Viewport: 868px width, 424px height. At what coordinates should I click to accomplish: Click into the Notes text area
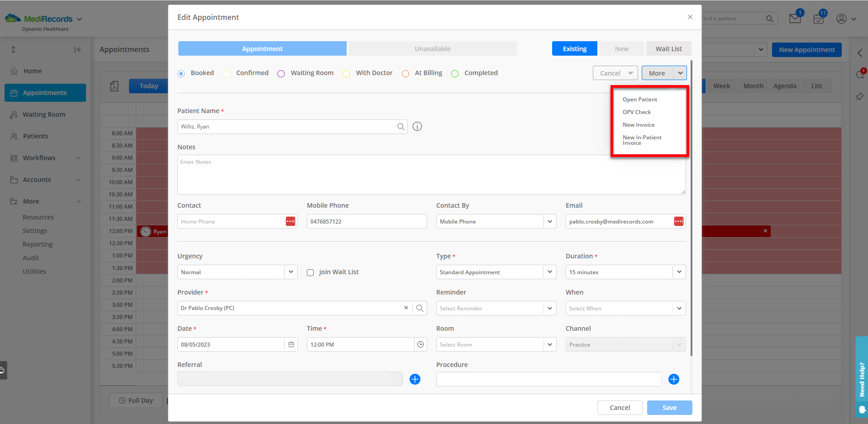431,175
